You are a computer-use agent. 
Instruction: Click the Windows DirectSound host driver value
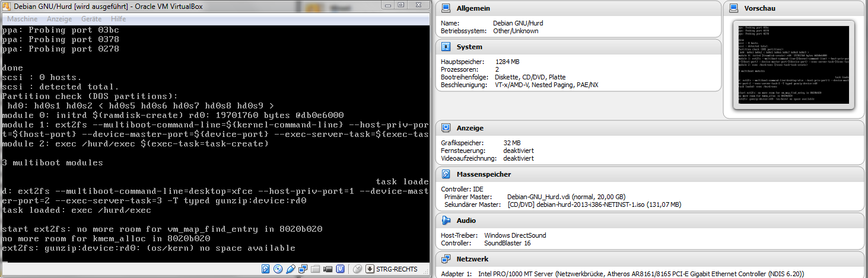tap(515, 235)
